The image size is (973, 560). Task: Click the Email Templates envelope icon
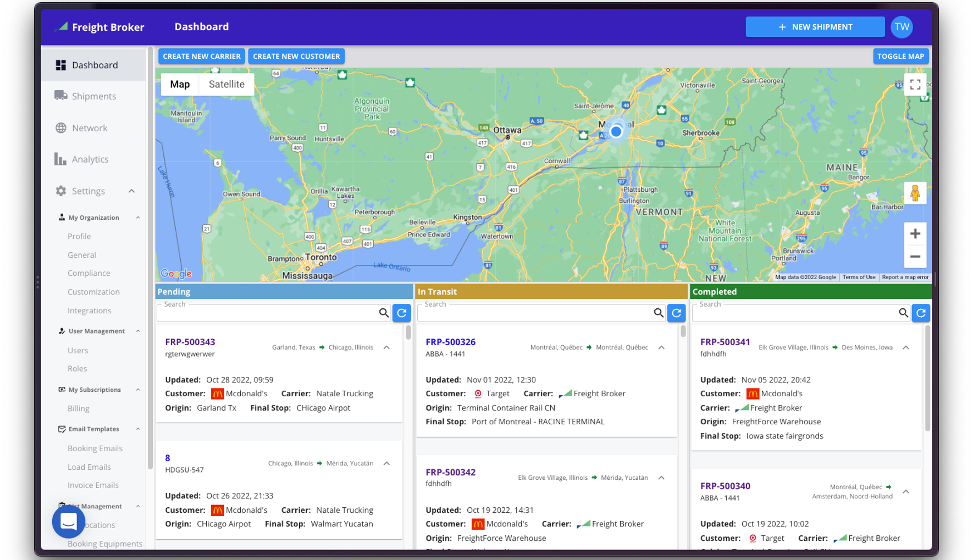tap(62, 429)
